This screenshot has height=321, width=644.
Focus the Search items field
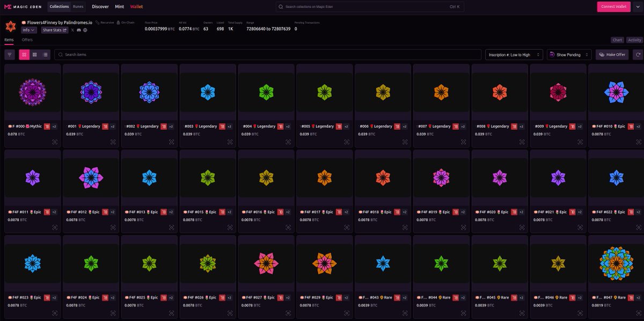pos(268,55)
